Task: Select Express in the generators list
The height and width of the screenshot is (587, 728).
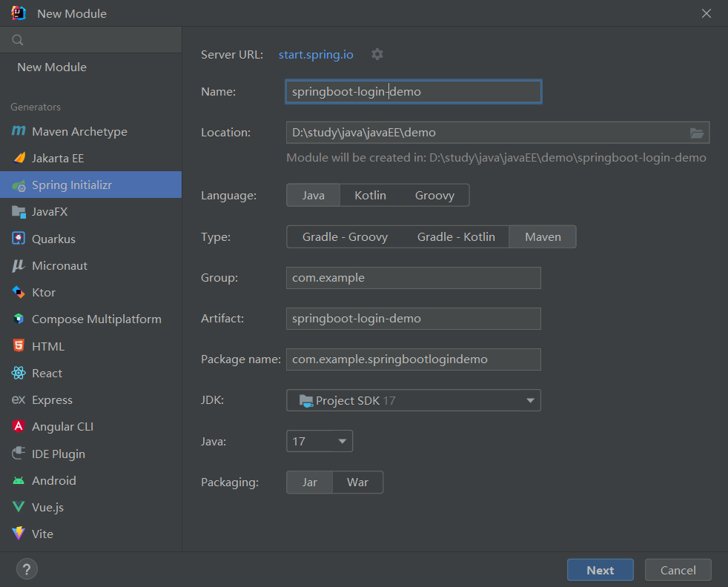Action: click(x=90, y=400)
